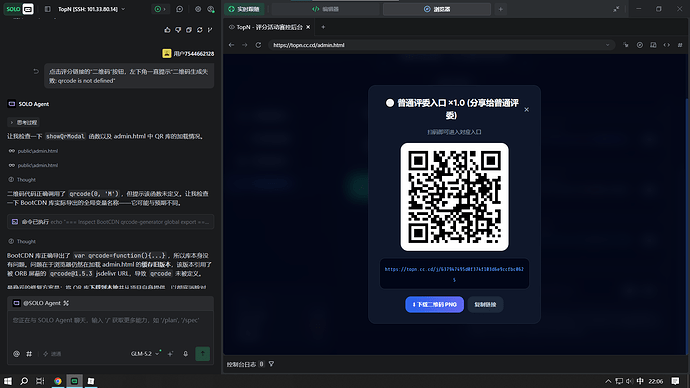This screenshot has width=690, height=388.
Task: Expand the 命令已执行 echo command block
Action: 110,222
